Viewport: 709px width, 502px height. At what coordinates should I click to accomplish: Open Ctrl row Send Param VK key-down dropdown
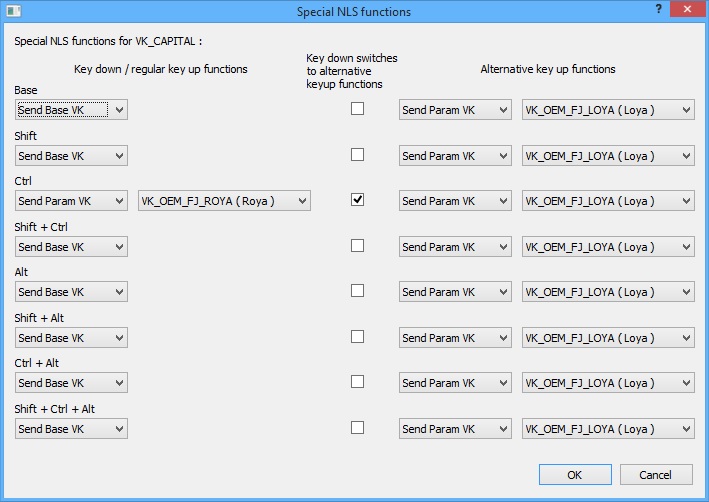click(x=71, y=201)
